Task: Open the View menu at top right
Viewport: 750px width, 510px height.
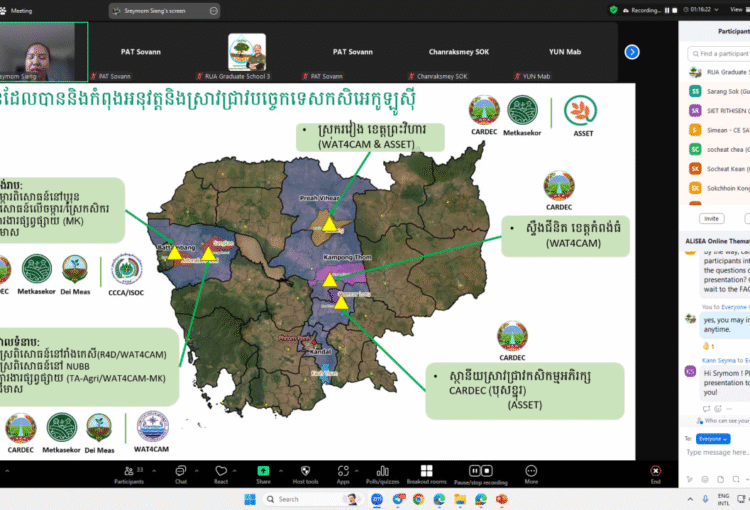Action: pos(739,9)
